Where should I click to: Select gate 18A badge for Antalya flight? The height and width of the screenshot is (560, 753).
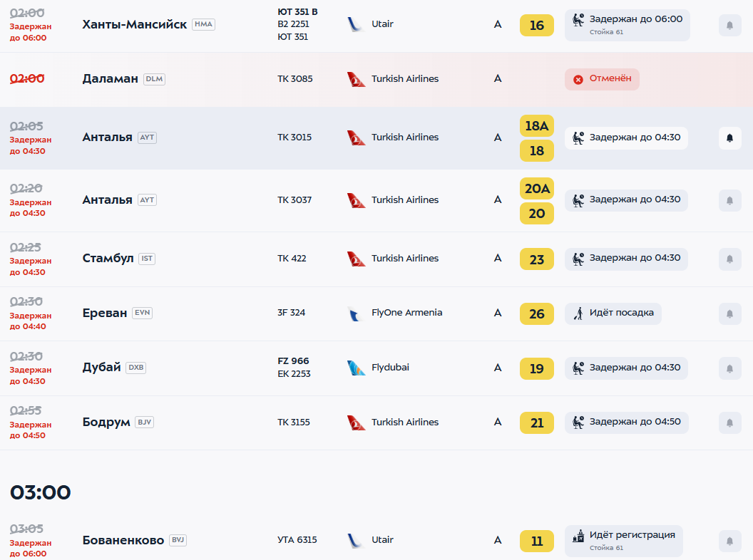coord(537,126)
